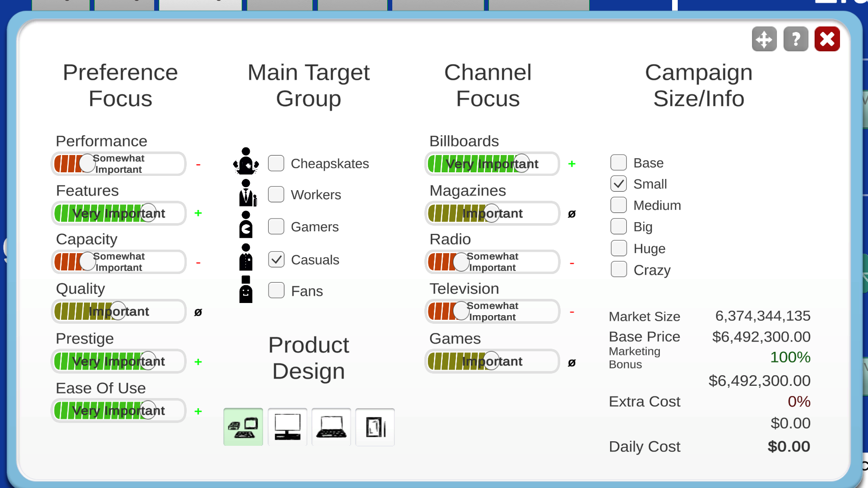Adjust the Radio channel slider
Viewport: 868px width, 488px height.
492,262
